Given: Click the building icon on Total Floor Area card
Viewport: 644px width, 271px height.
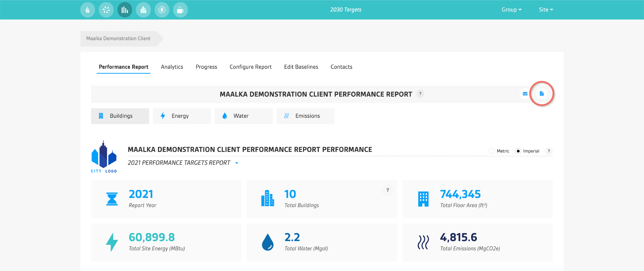Looking at the screenshot, I should (x=423, y=199).
